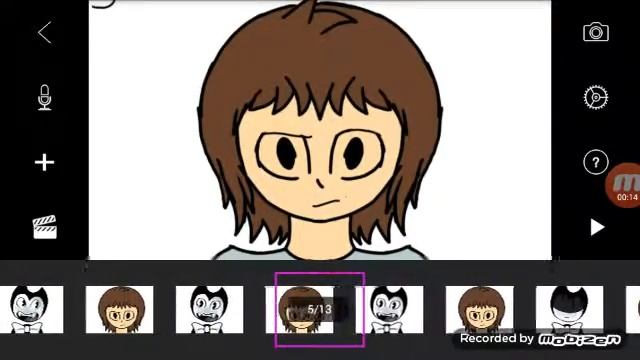Open help question mark icon
Image resolution: width=640 pixels, height=360 pixels.
point(596,162)
